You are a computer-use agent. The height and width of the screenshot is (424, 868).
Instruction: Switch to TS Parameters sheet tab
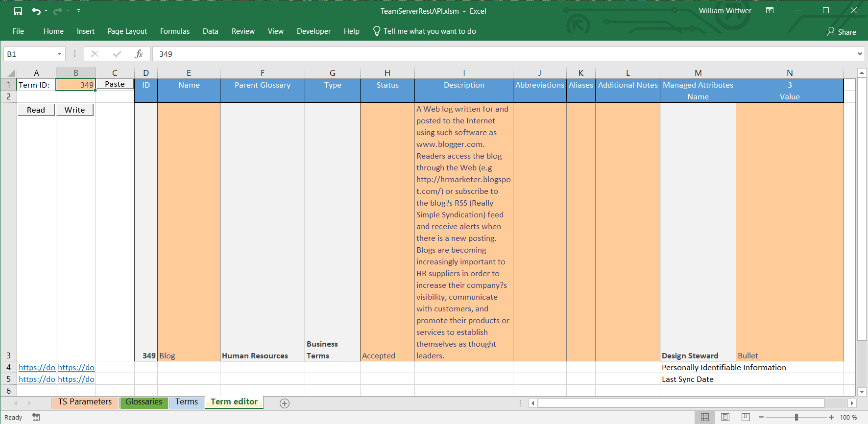[85, 402]
